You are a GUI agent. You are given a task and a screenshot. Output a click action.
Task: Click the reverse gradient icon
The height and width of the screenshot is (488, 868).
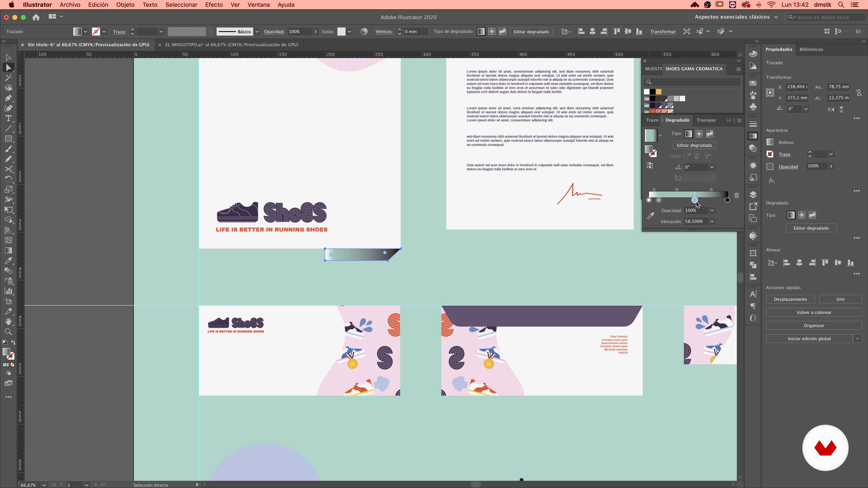point(650,165)
